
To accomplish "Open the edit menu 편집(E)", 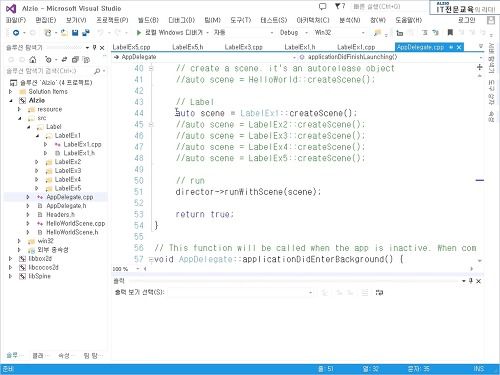I will pyautogui.click(x=46, y=20).
